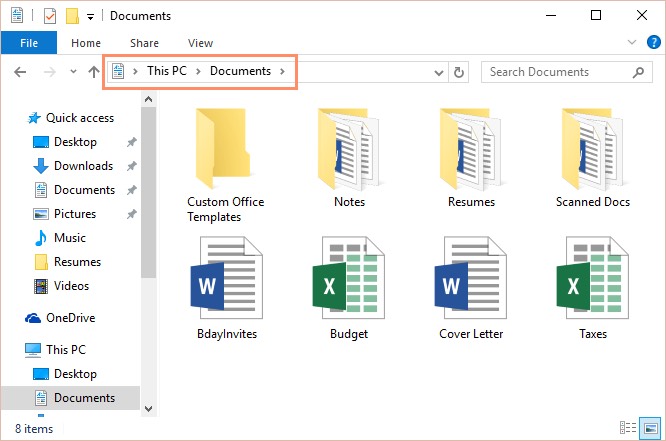Select Downloads in Quick access
The image size is (666, 441).
tap(83, 166)
